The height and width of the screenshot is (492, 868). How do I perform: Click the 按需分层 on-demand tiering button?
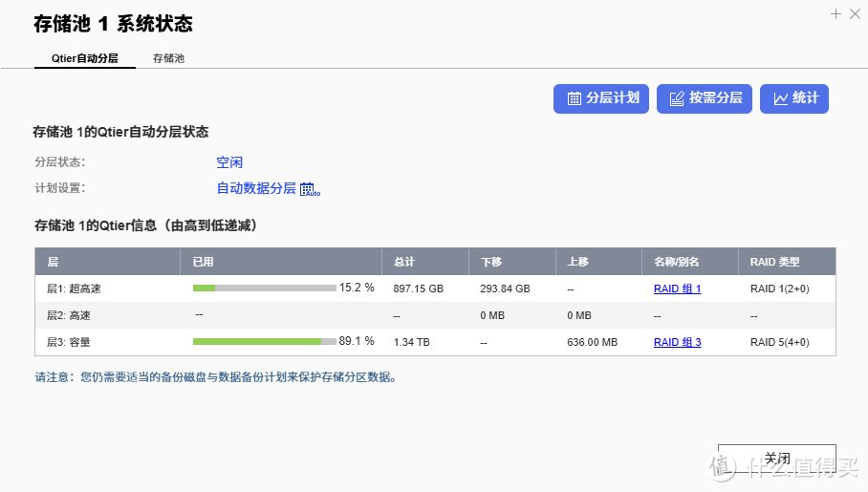coord(705,98)
